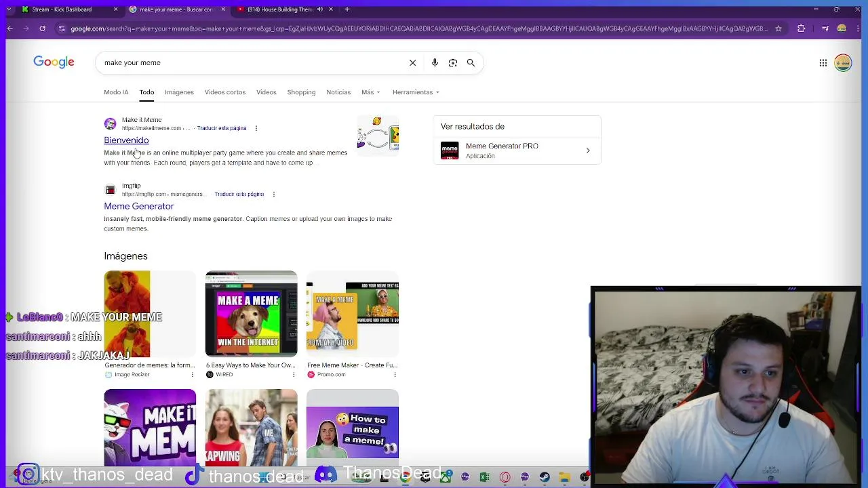Click Traducir esta página for Make it Meme

click(221, 128)
